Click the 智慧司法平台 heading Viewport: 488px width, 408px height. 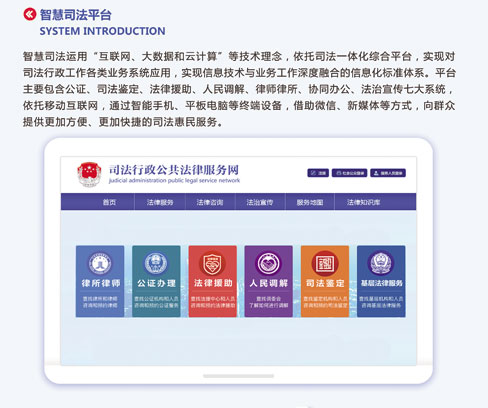pyautogui.click(x=76, y=15)
